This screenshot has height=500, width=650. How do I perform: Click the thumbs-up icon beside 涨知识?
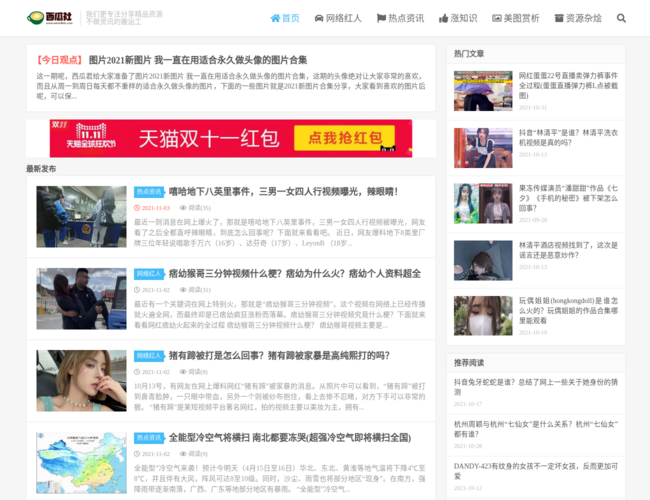pos(444,18)
